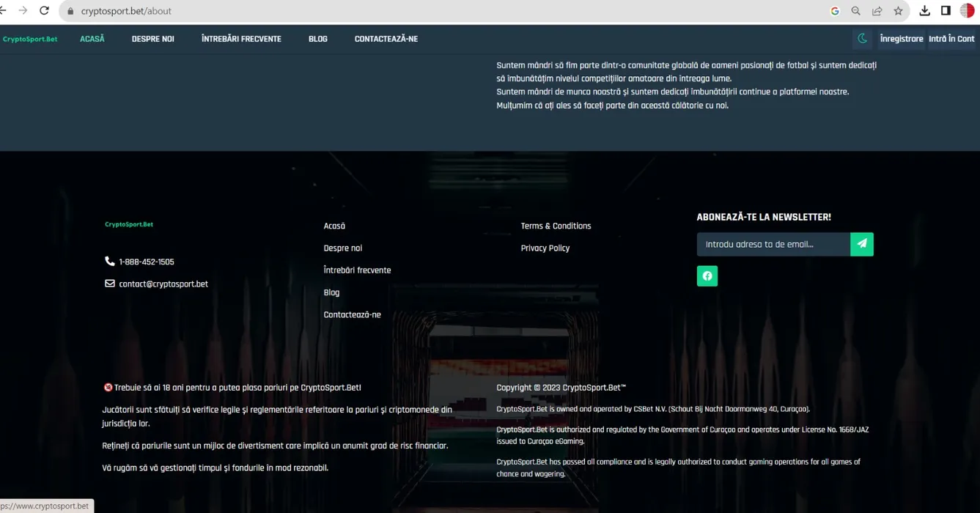980x513 pixels.
Task: Open Privacy Policy footer link
Action: click(x=545, y=248)
